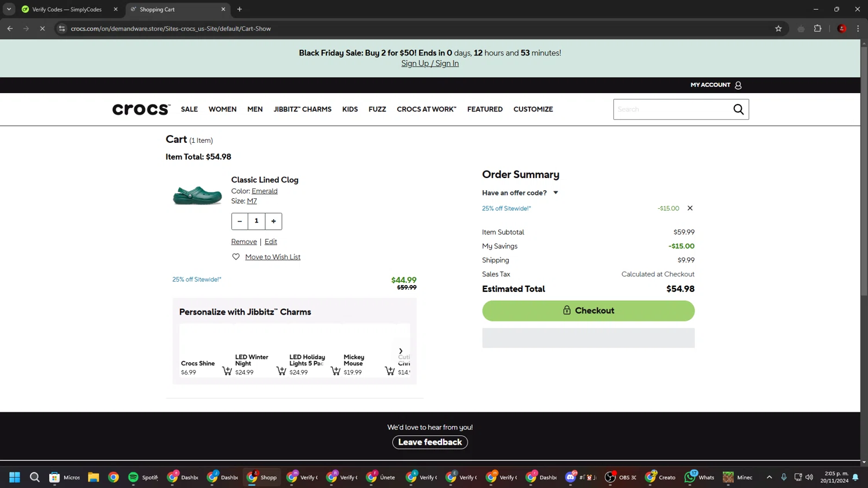This screenshot has width=868, height=488.
Task: Click the volume speaker tray icon
Action: pos(809,477)
